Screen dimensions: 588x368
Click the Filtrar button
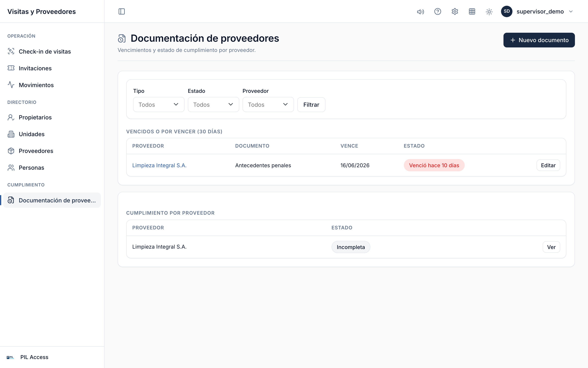311,105
